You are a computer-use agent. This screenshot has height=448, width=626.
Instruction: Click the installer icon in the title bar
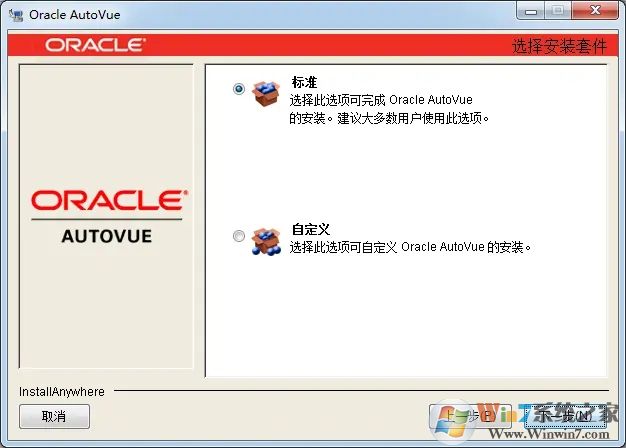[16, 15]
